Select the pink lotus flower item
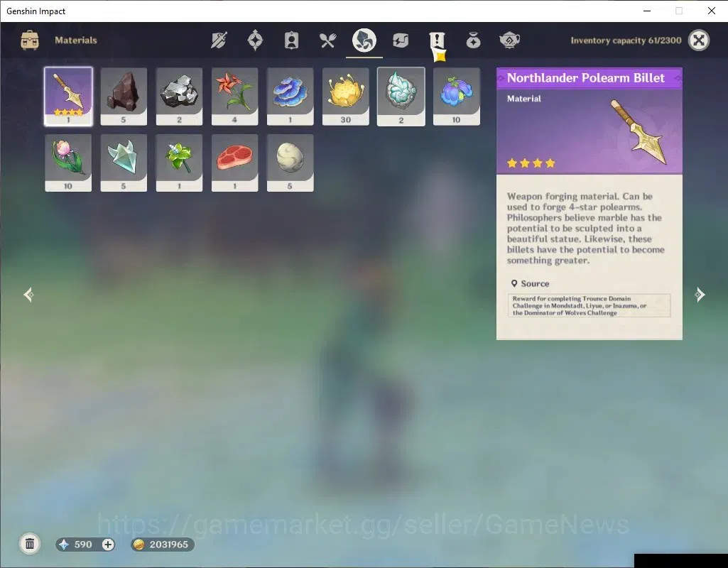 coord(68,163)
